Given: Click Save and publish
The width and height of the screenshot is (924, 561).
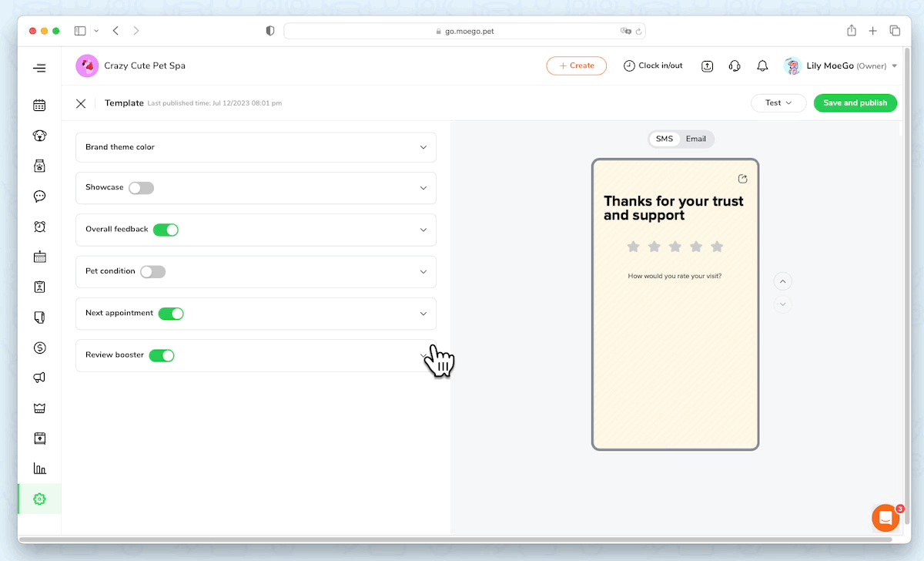Looking at the screenshot, I should pos(855,103).
